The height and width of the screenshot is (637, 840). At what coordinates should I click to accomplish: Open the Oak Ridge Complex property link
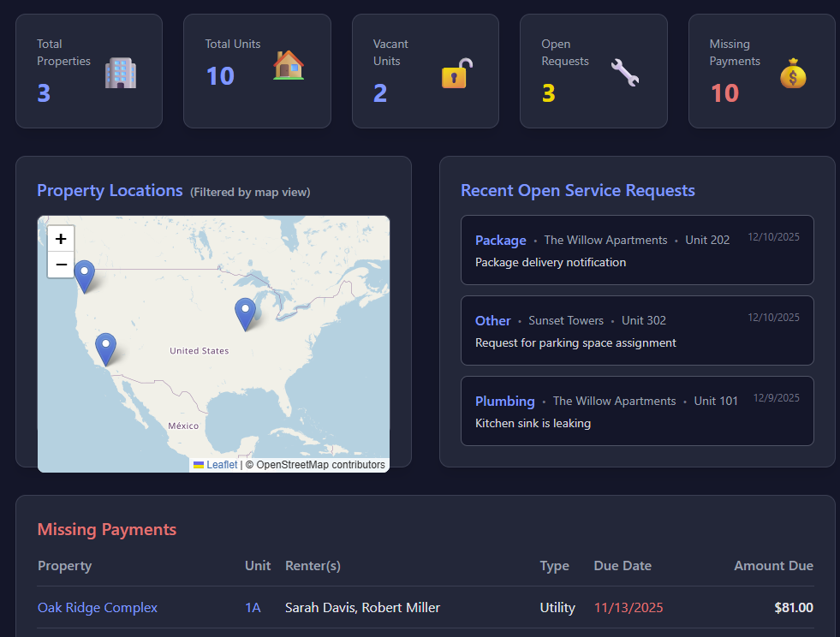[98, 608]
